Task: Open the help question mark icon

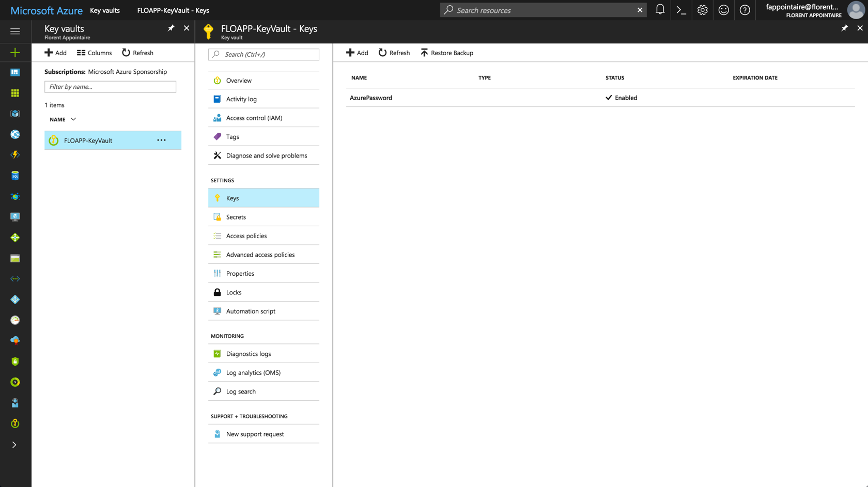Action: tap(745, 10)
